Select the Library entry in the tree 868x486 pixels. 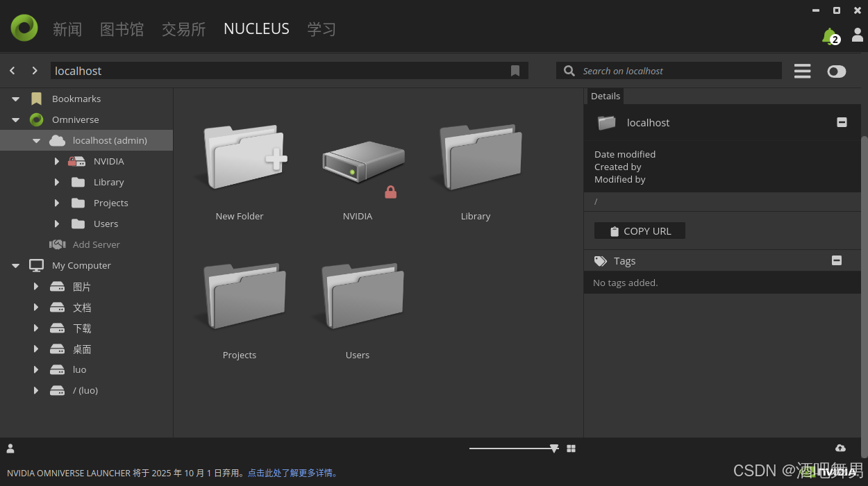point(109,182)
